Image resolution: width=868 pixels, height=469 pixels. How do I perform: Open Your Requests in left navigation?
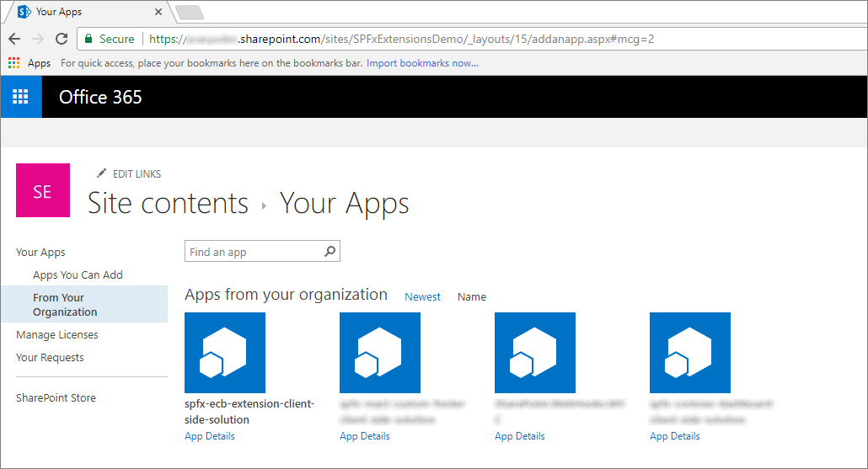click(x=50, y=357)
